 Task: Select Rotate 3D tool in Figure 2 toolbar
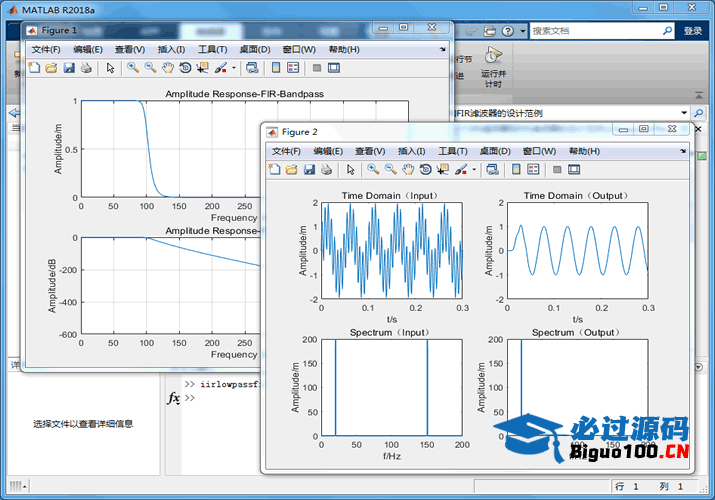tap(425, 170)
